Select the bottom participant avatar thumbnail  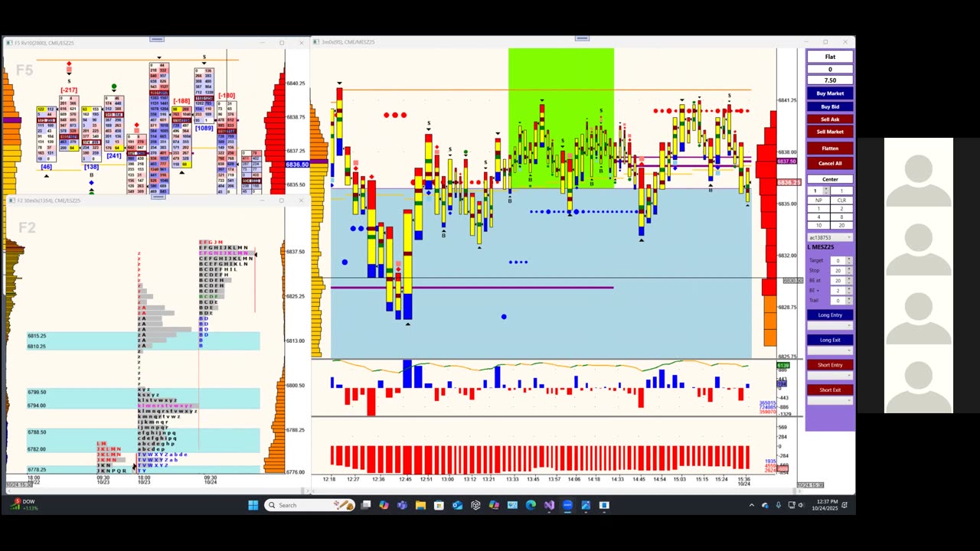(919, 379)
